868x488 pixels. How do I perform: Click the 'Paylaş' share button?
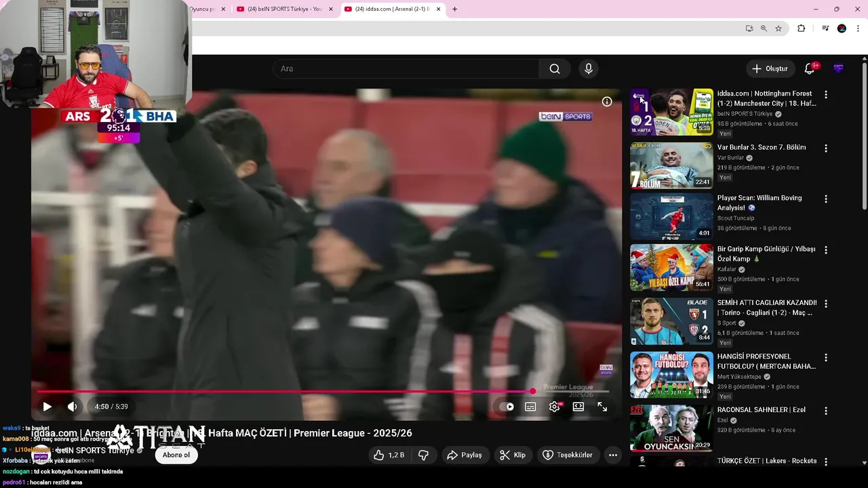(465, 455)
